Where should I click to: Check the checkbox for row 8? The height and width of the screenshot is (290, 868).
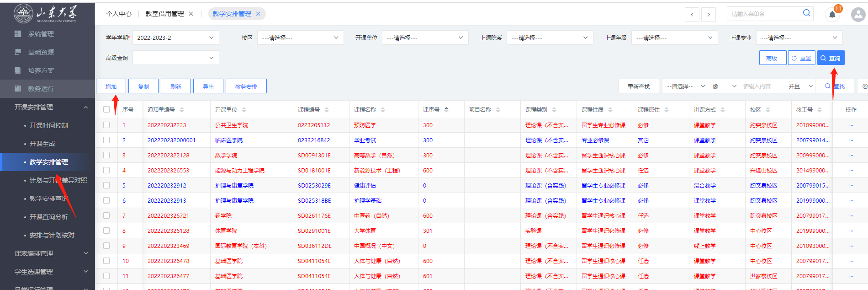(106, 231)
